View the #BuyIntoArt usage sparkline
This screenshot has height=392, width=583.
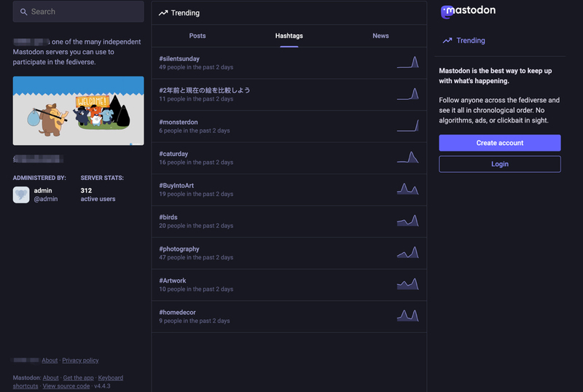tap(408, 189)
